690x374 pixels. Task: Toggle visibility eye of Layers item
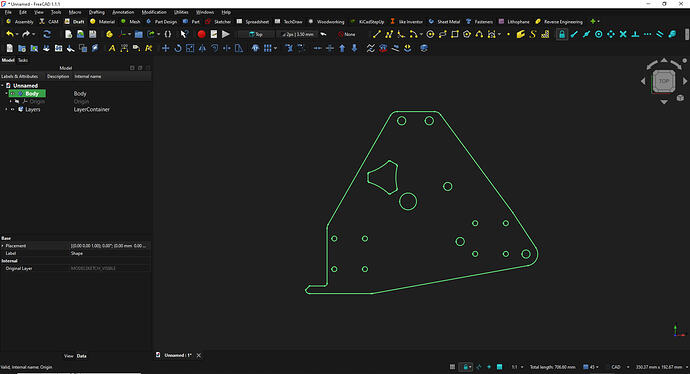[x=13, y=110]
